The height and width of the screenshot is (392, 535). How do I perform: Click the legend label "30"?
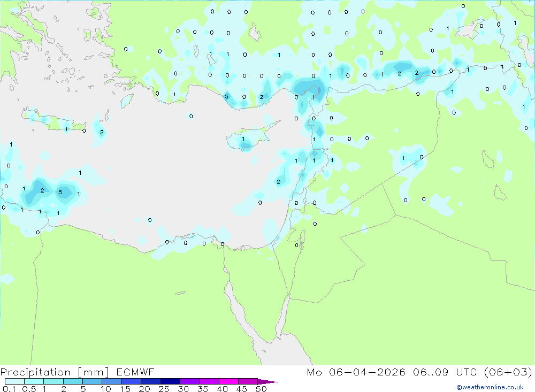click(x=184, y=389)
